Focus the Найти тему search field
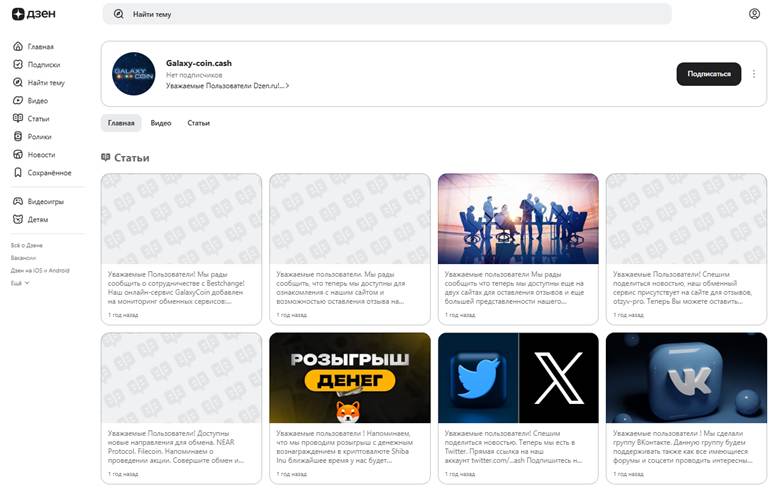772x488 pixels. [x=387, y=14]
